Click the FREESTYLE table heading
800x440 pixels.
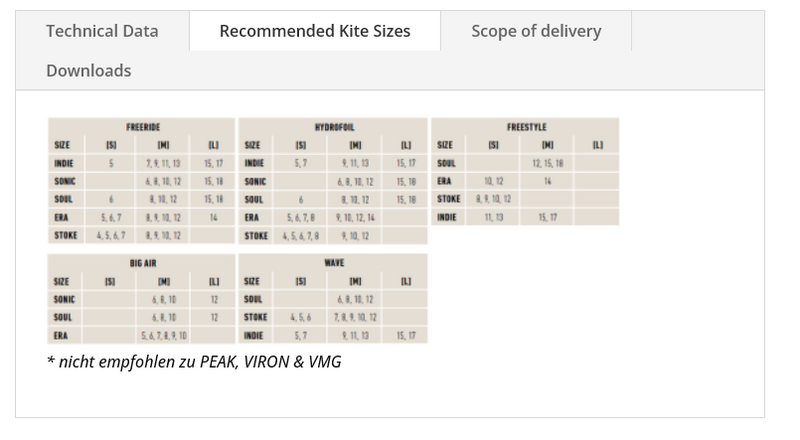(x=526, y=127)
